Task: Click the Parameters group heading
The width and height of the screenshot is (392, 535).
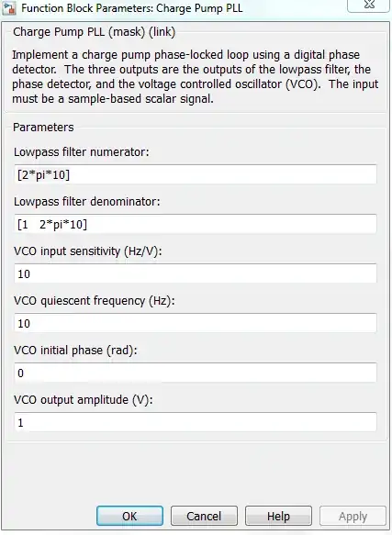Action: 43,128
